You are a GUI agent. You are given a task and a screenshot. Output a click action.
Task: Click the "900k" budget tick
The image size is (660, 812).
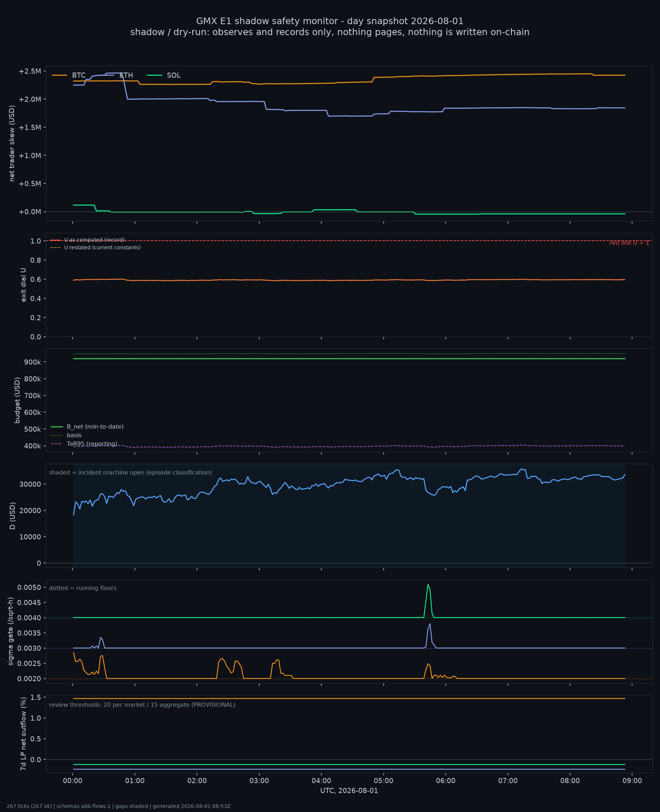pos(32,362)
